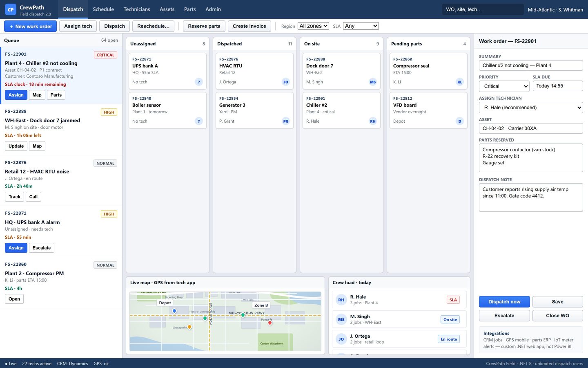Image resolution: width=588 pixels, height=368 pixels.
Task: Click the unassigned avatar on UPS bank A card
Action: point(199,82)
